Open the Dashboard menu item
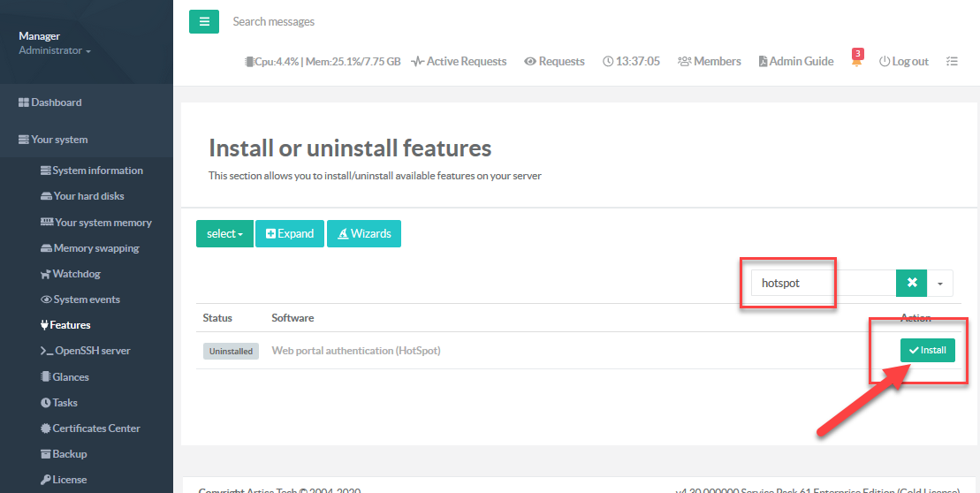The width and height of the screenshot is (980, 493). 56,102
